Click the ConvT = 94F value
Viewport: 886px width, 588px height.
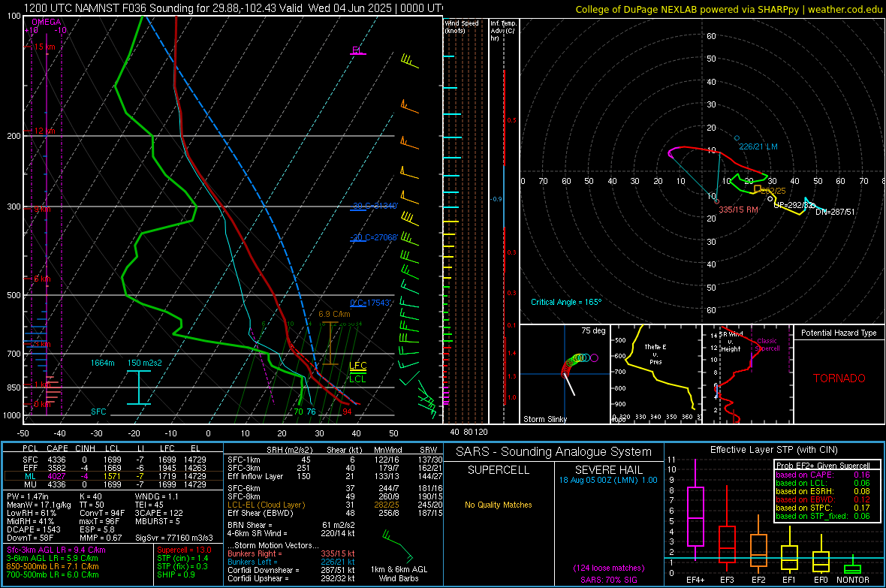[x=101, y=513]
